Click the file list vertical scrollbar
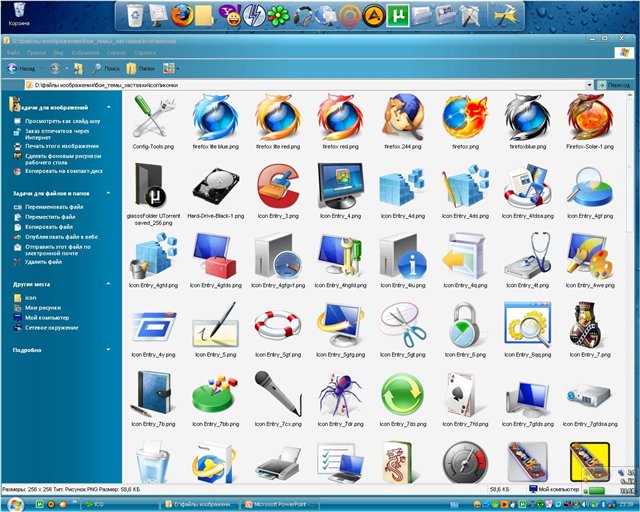Viewport: 640px width, 512px height. 631,286
